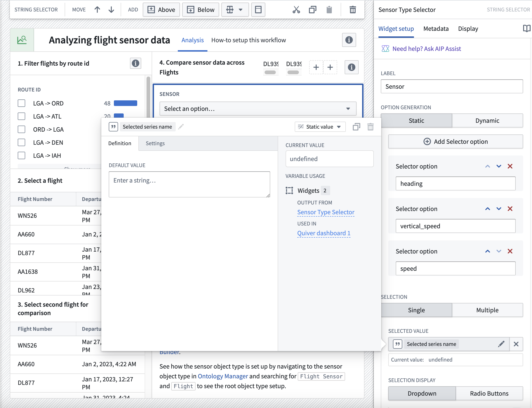532x408 pixels.
Task: Click the layout panel icon beside Below
Action: click(x=258, y=10)
